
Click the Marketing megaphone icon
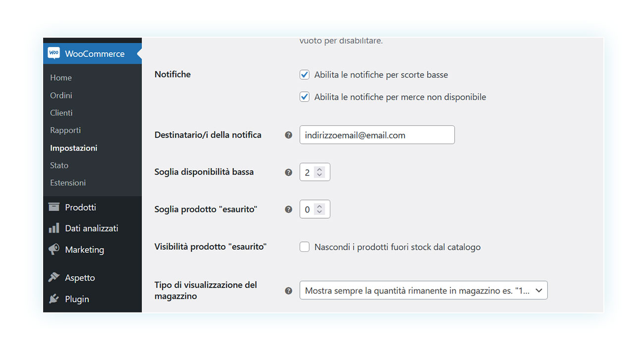[54, 249]
